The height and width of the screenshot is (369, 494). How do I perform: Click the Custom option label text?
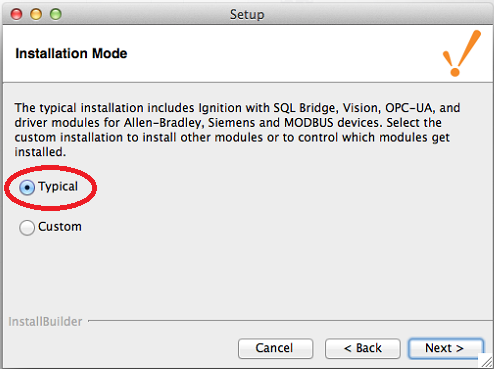[60, 227]
